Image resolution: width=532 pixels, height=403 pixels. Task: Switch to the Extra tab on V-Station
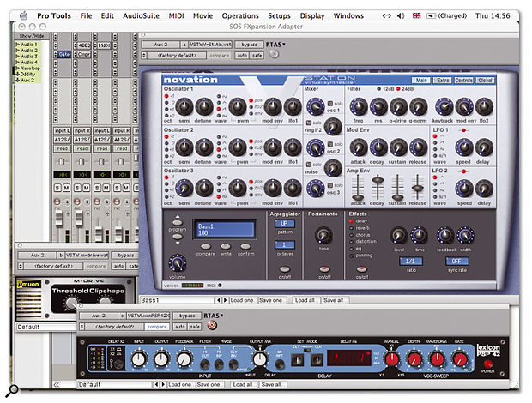tap(443, 81)
